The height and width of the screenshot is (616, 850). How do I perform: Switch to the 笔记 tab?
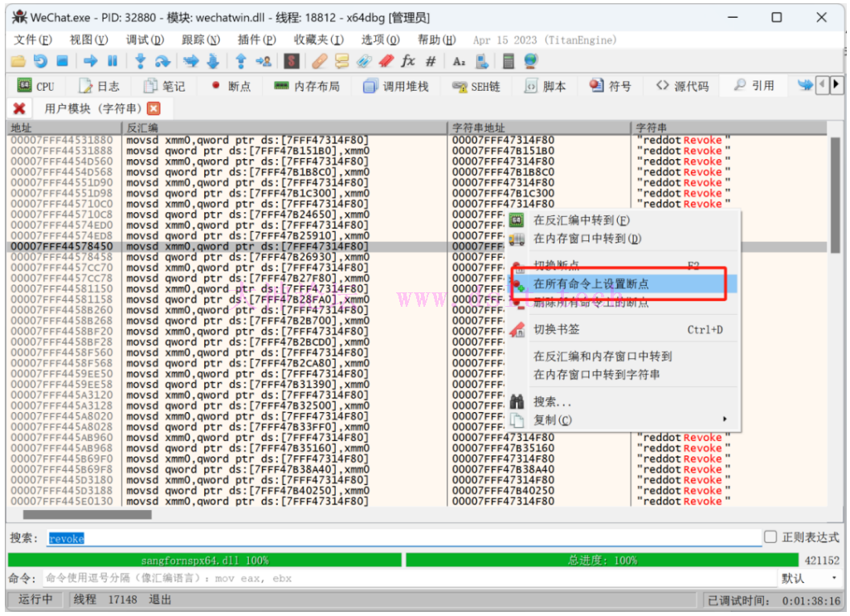(x=164, y=86)
